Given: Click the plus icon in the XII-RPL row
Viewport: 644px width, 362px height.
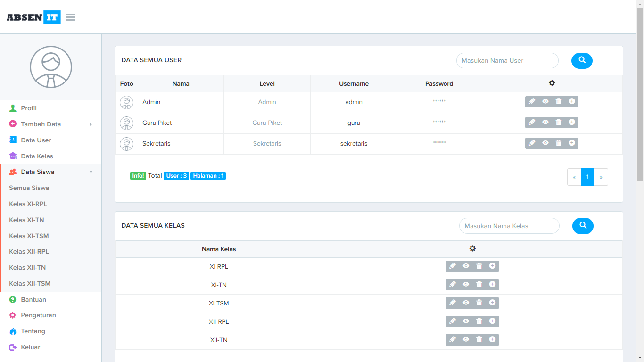Looking at the screenshot, I should pyautogui.click(x=492, y=321).
